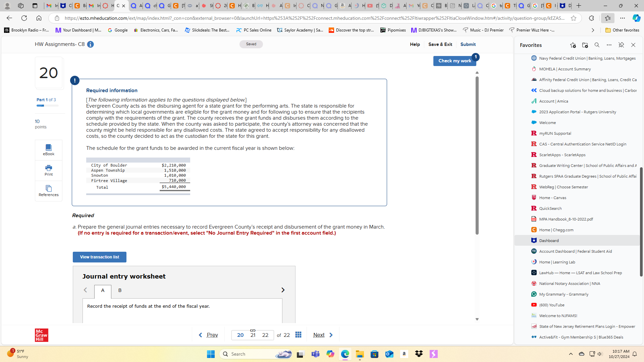
Task: Expand favorites bar overflow chevron
Action: click(x=593, y=30)
